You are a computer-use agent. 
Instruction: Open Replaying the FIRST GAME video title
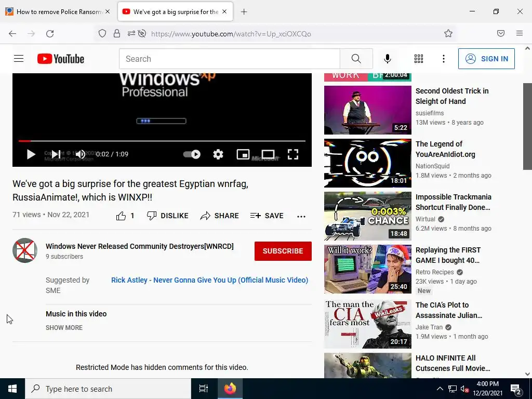click(448, 255)
